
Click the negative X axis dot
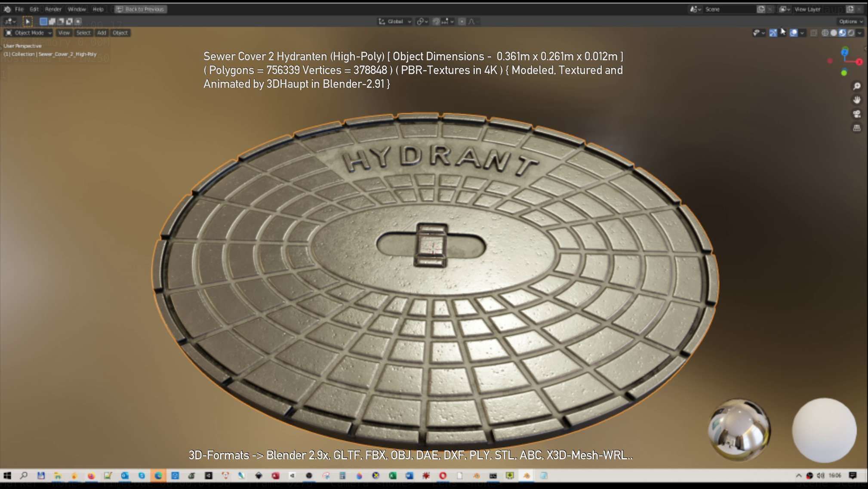[x=830, y=61]
